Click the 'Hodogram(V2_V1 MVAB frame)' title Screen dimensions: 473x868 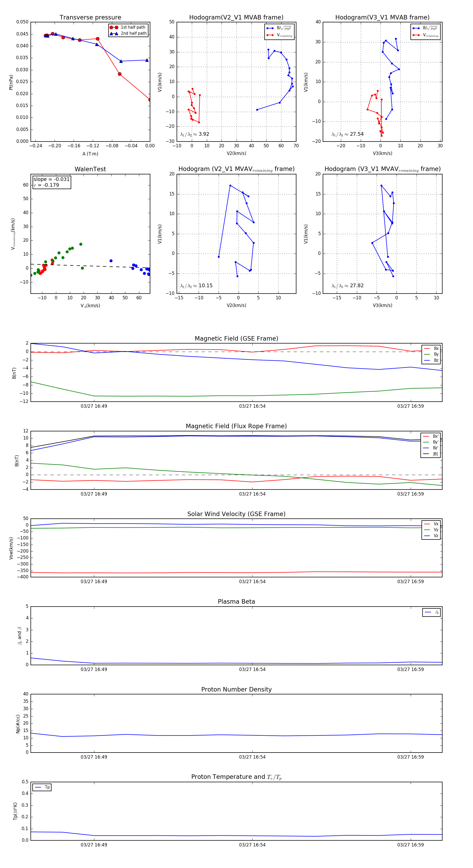click(x=236, y=18)
